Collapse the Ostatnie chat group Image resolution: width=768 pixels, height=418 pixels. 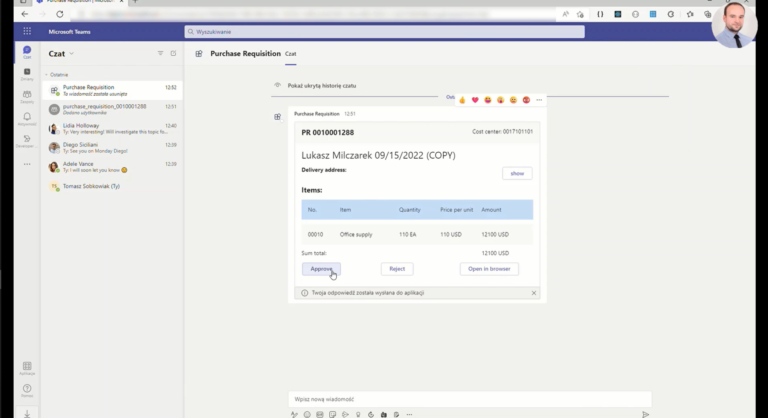pos(57,74)
